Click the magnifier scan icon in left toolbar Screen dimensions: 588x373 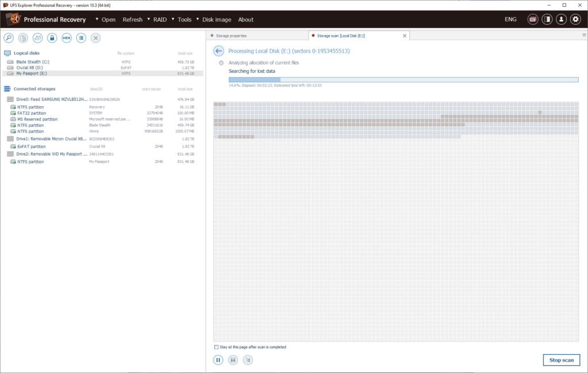pyautogui.click(x=9, y=38)
